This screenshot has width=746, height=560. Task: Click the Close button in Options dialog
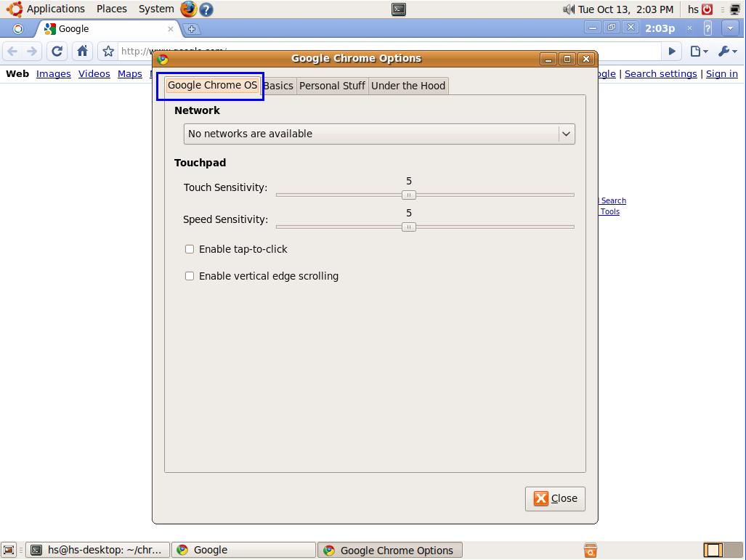click(555, 498)
